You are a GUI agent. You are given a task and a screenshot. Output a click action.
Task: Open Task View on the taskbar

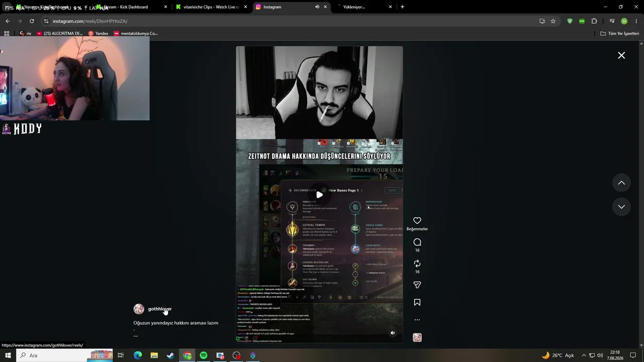pyautogui.click(x=121, y=355)
